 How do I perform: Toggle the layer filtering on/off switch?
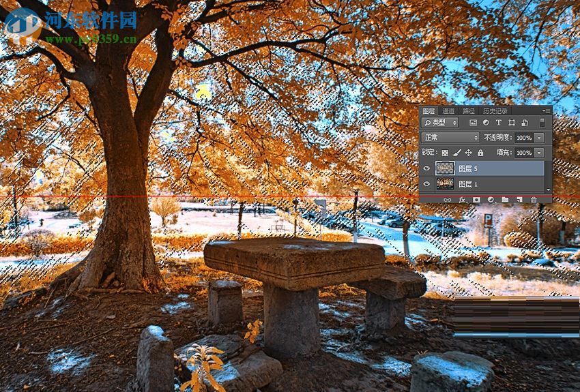[542, 123]
